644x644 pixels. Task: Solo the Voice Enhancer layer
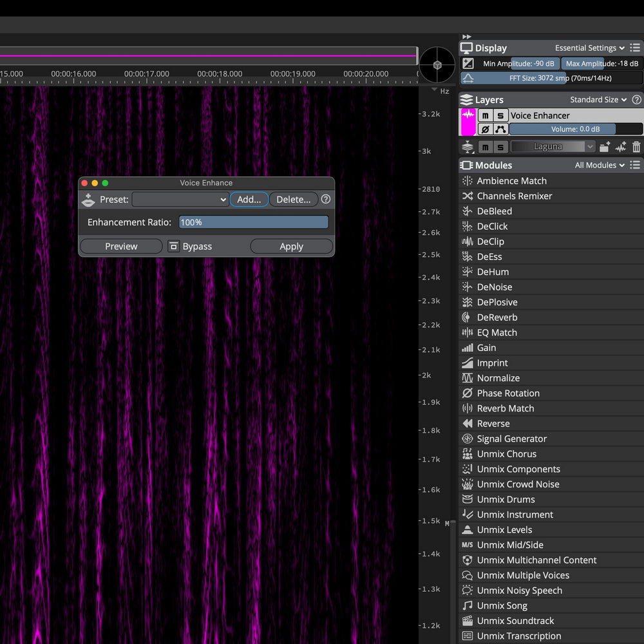click(500, 116)
